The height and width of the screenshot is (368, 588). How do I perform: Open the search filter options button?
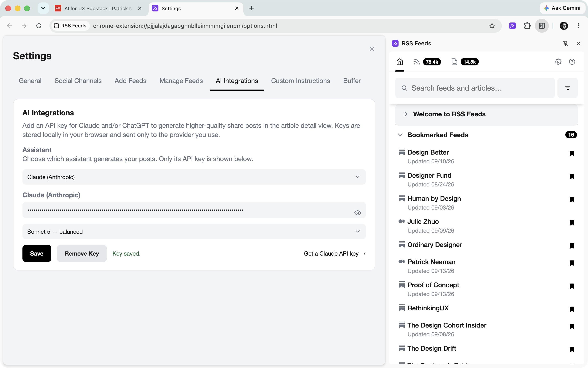(x=568, y=88)
